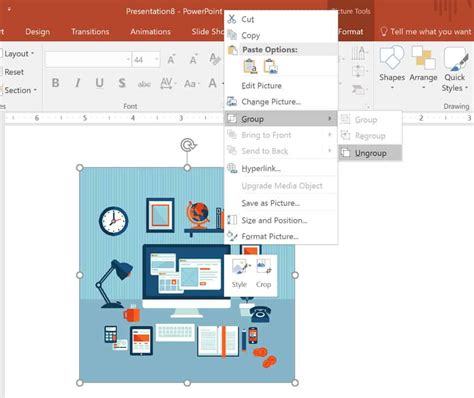Open Size and Position dialog
Viewport: 474px width, 398px height.
pyautogui.click(x=281, y=220)
